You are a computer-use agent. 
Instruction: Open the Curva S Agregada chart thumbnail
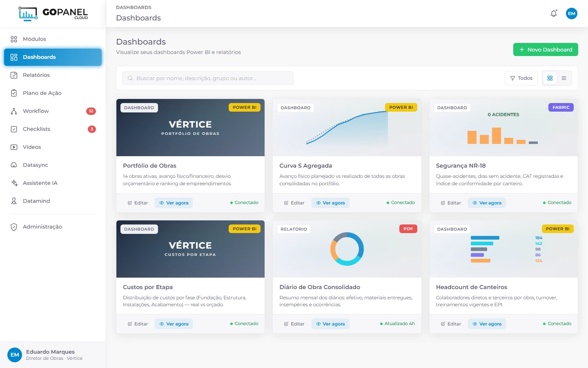click(x=347, y=128)
